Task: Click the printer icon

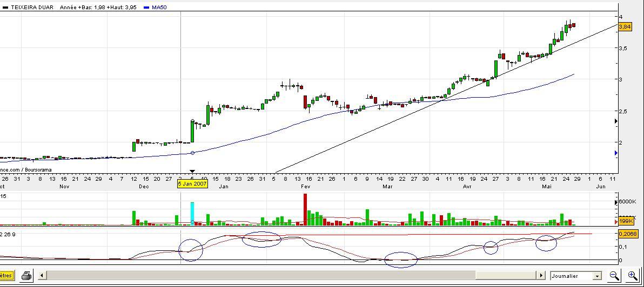Action: tap(26, 276)
